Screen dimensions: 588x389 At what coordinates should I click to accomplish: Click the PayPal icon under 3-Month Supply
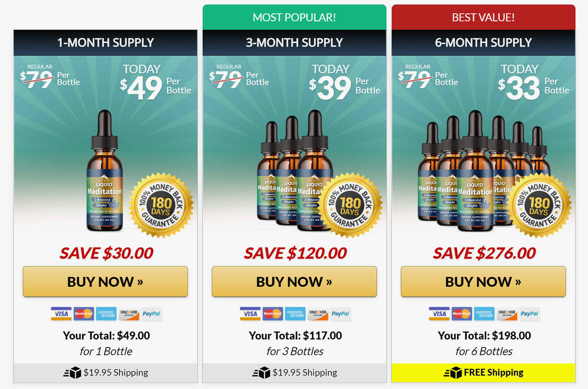click(x=340, y=314)
